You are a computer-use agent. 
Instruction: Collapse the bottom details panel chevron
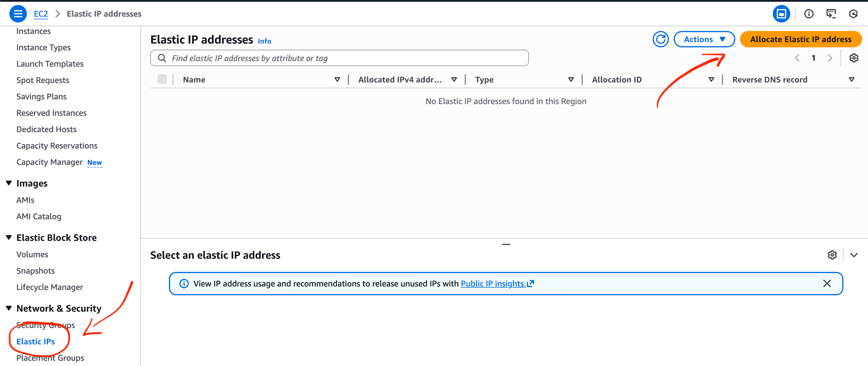click(x=853, y=255)
